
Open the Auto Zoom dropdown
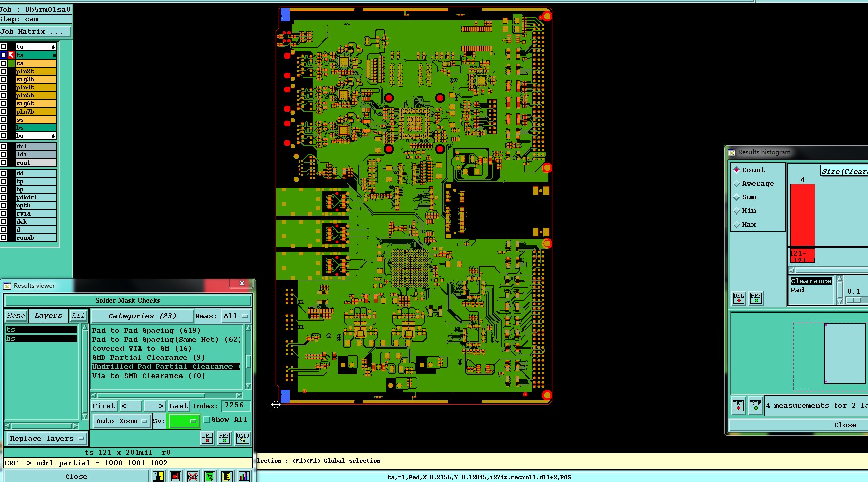tap(122, 421)
